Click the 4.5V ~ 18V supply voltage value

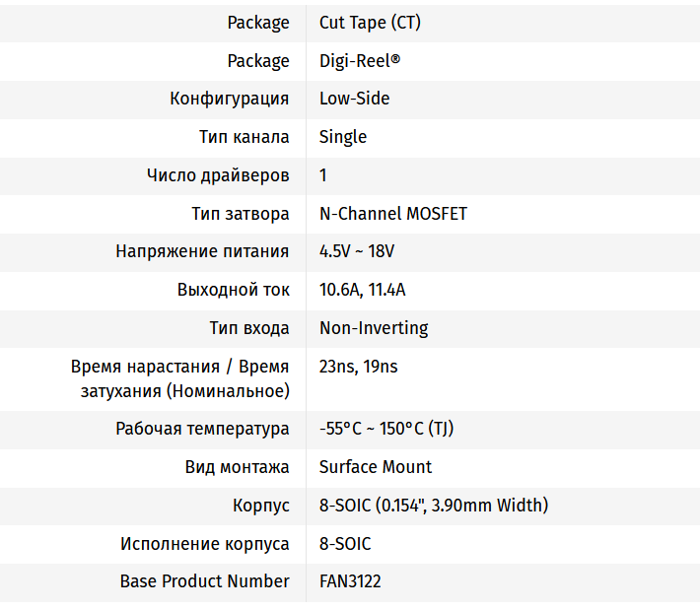point(356,251)
